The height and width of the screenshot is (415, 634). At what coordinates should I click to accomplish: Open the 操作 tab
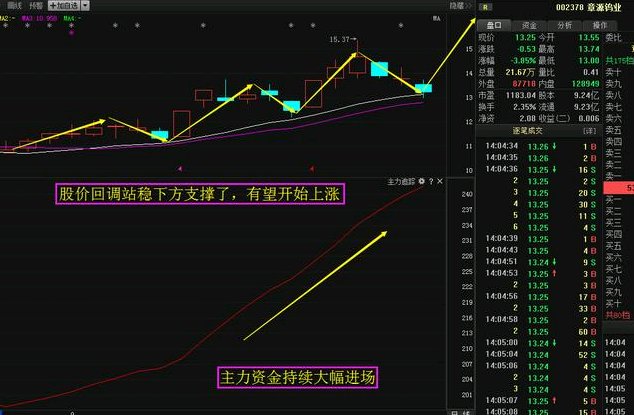[600, 25]
